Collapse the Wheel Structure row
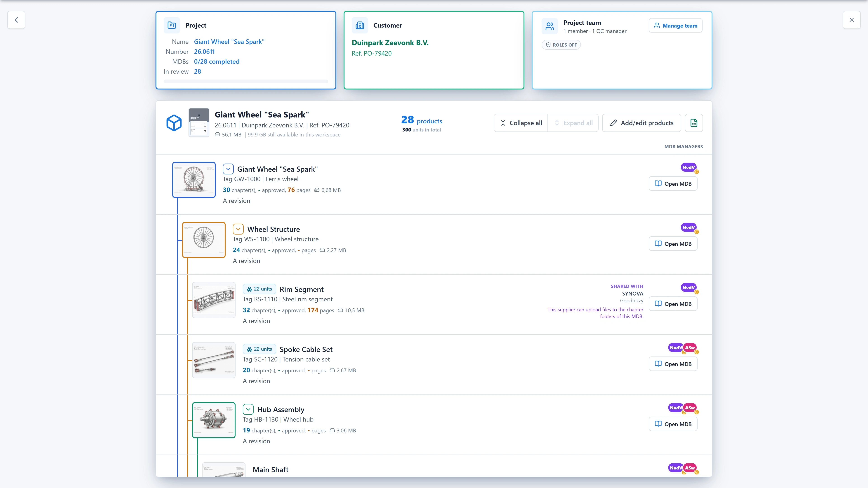The height and width of the screenshot is (488, 868). [238, 229]
